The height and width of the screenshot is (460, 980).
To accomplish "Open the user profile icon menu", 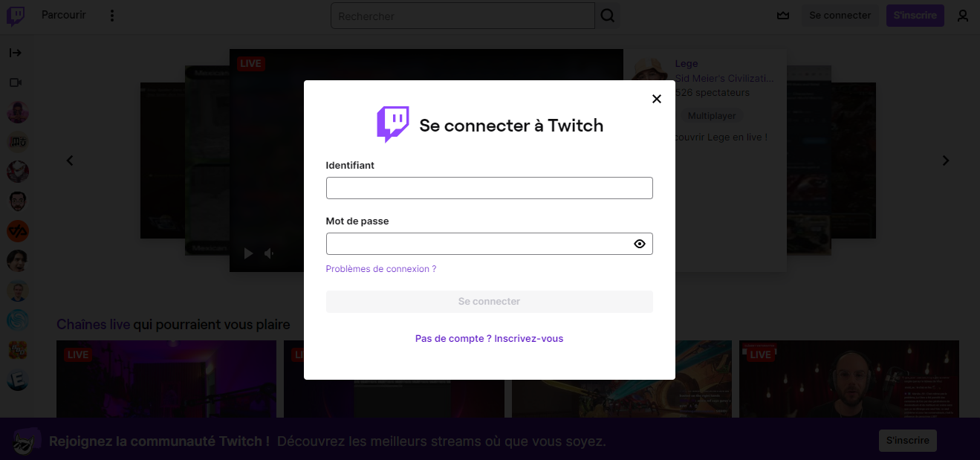I will pos(963,16).
